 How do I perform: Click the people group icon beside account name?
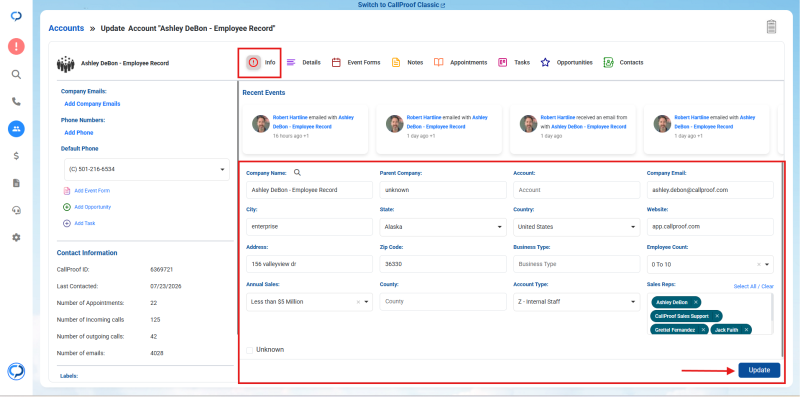[66, 63]
